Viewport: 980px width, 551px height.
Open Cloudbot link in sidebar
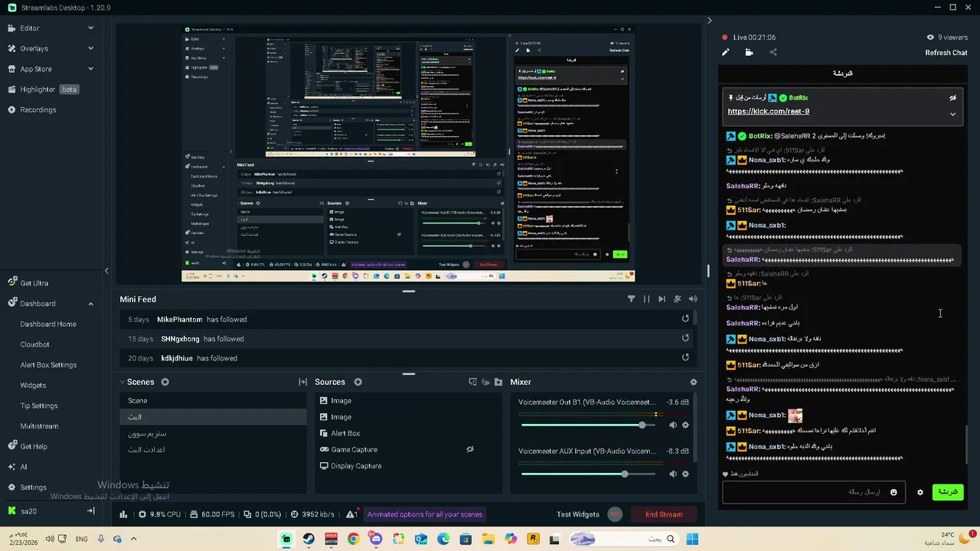pyautogui.click(x=34, y=344)
